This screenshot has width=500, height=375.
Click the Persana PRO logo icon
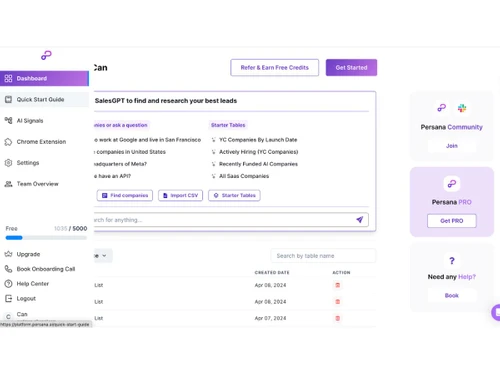click(x=452, y=184)
